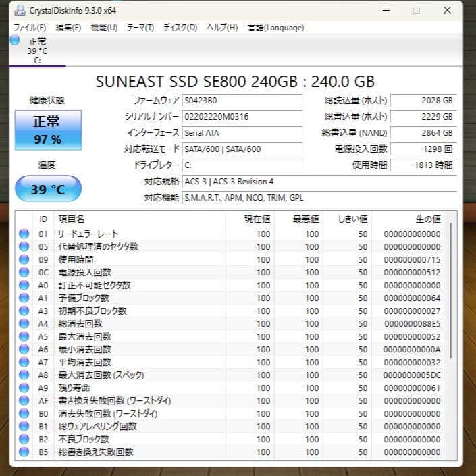Click status orb for row 0C 電源投入回数
Viewport: 476px width, 476px height.
[24, 272]
